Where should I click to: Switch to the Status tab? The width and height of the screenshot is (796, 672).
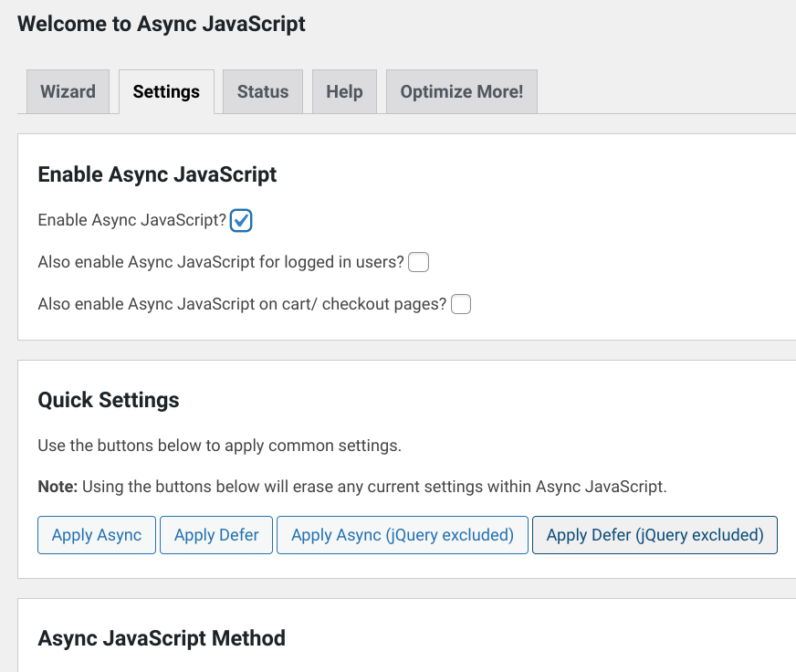point(263,91)
